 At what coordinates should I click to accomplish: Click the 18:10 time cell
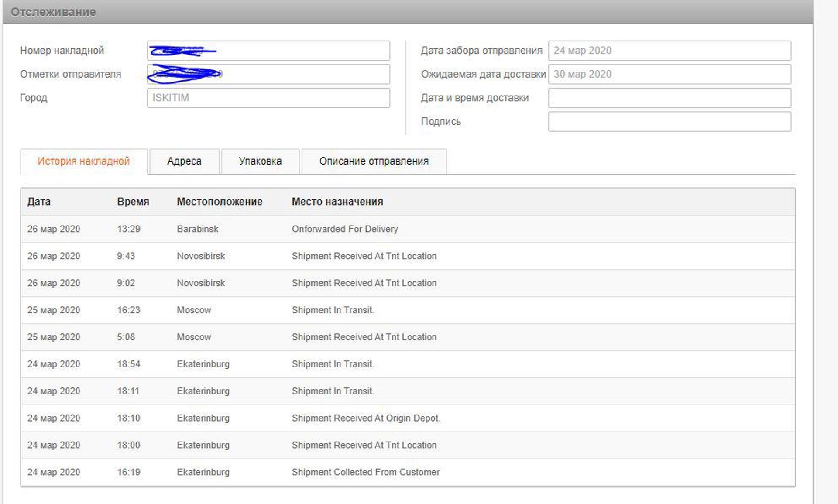tap(129, 418)
